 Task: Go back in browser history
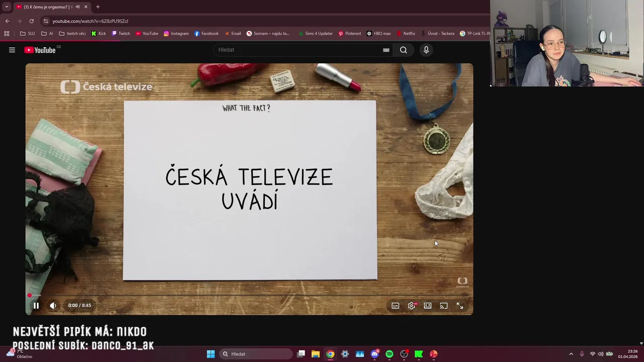click(x=7, y=21)
